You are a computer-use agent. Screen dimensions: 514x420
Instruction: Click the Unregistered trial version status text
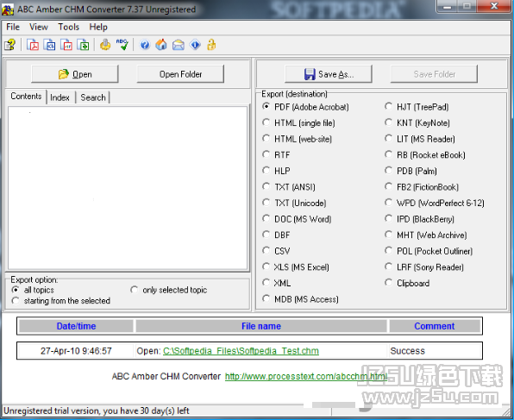(x=97, y=411)
